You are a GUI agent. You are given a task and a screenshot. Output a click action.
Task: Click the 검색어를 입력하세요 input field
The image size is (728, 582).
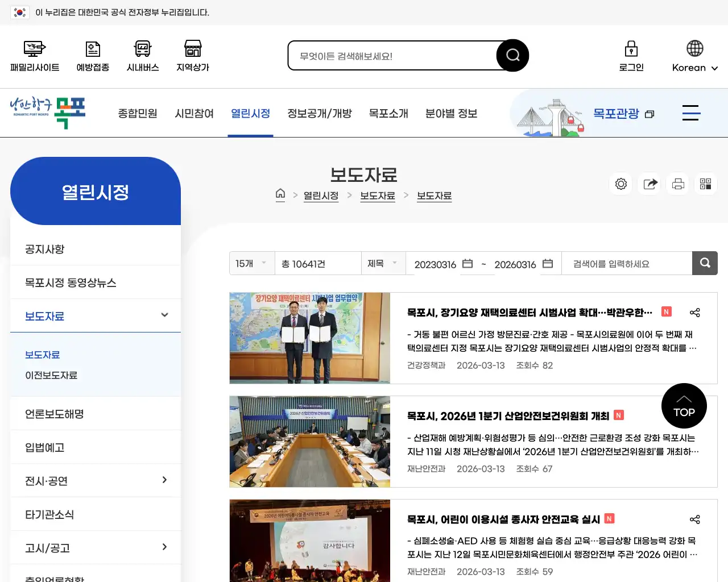[626, 263]
